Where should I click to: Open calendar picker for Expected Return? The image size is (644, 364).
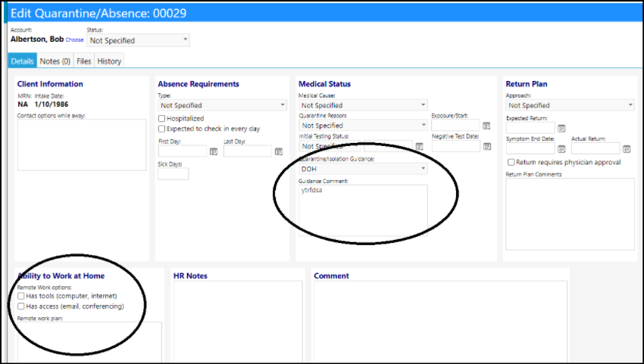[x=561, y=129]
